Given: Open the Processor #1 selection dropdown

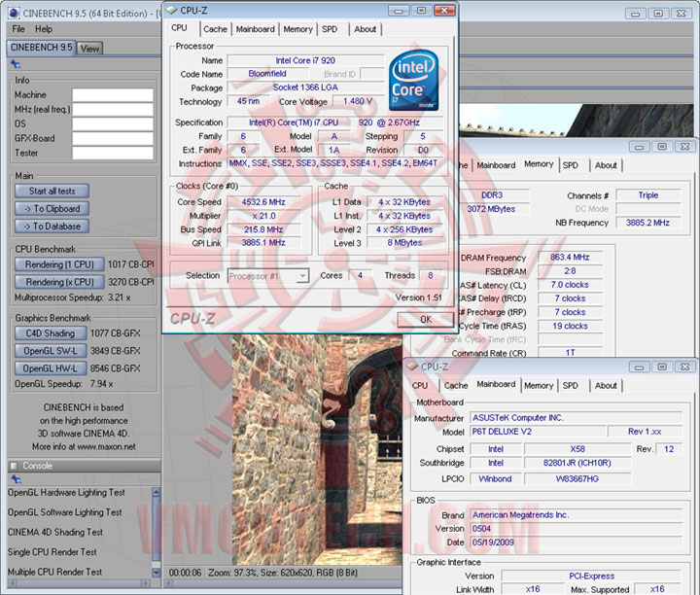Looking at the screenshot, I should (302, 276).
